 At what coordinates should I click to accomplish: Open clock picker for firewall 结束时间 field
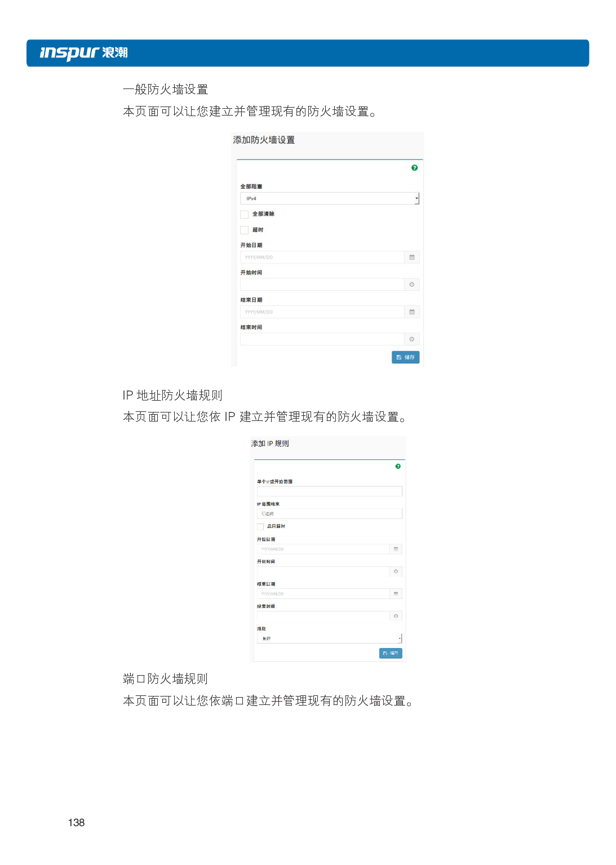tap(412, 339)
